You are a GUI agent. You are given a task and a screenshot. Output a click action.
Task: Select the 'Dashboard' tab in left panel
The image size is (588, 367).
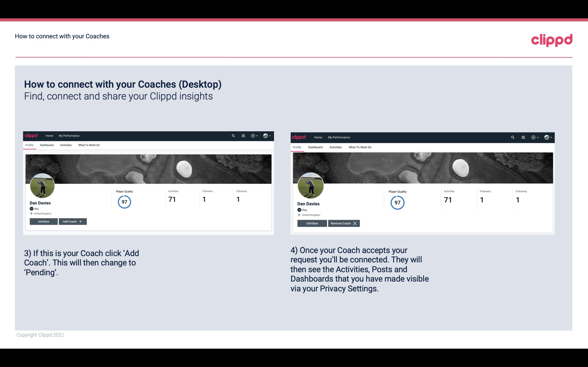coord(47,145)
